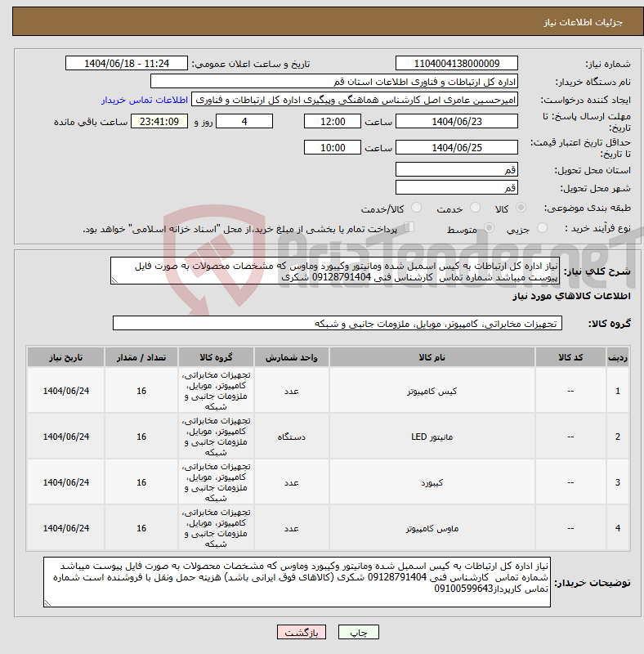Click the جزئیات اطلاعات نیاز page title
644x654 pixels.
583,22
